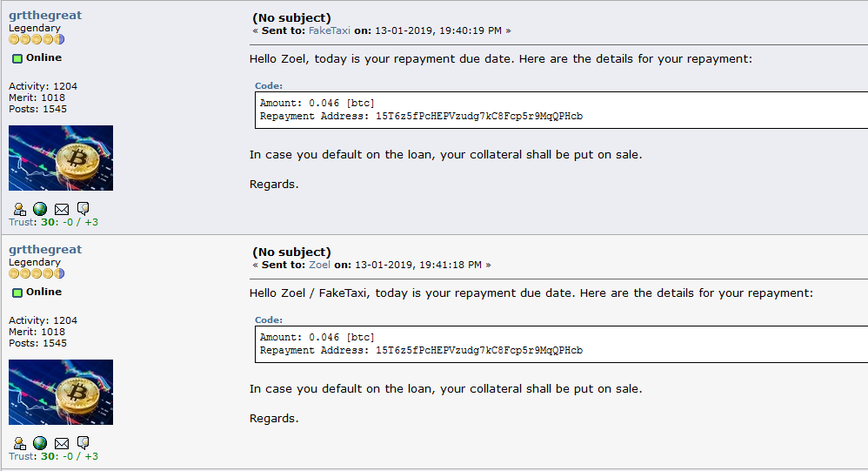Click Trust link under second message

[22, 456]
